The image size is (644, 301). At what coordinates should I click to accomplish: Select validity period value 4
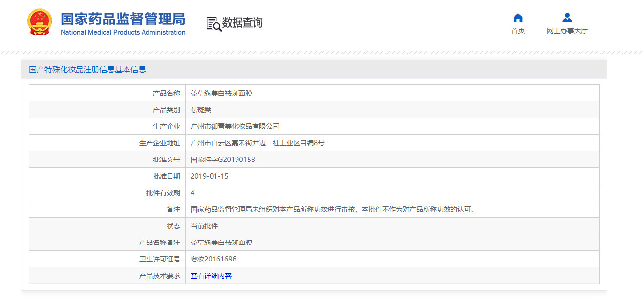coord(193,193)
